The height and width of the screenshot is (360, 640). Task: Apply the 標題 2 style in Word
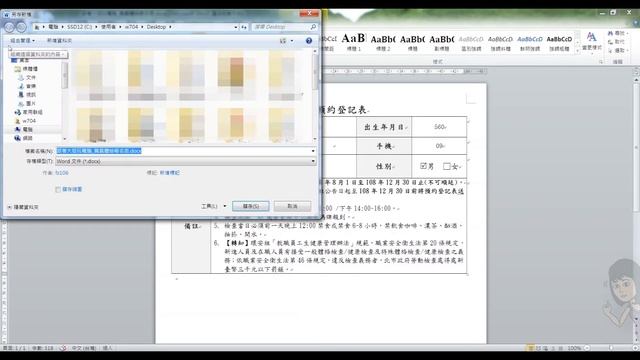383,42
